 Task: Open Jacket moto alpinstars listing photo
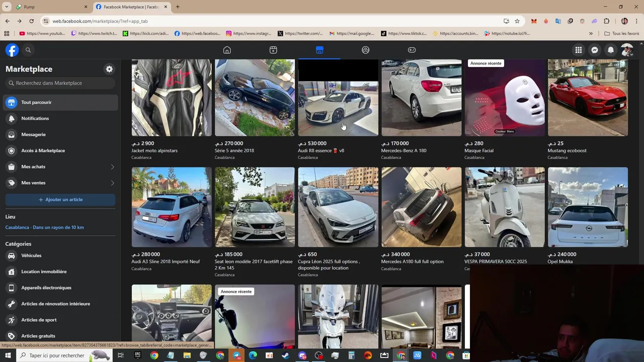coord(172,98)
